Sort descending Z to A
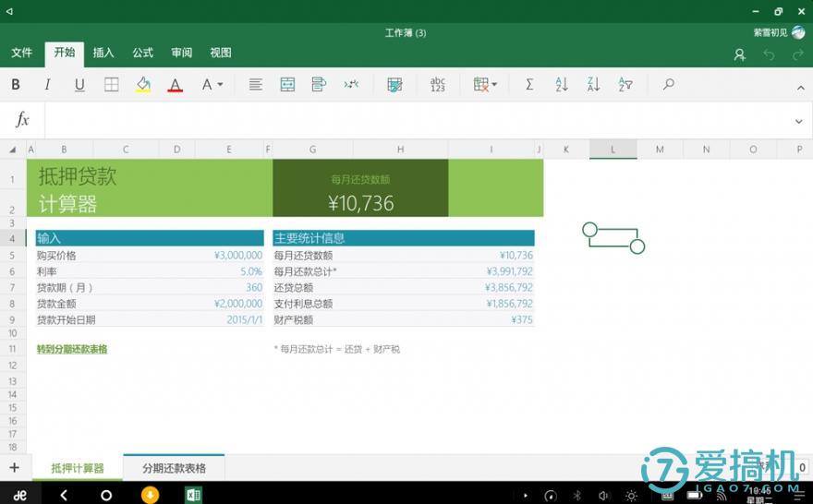 point(594,84)
